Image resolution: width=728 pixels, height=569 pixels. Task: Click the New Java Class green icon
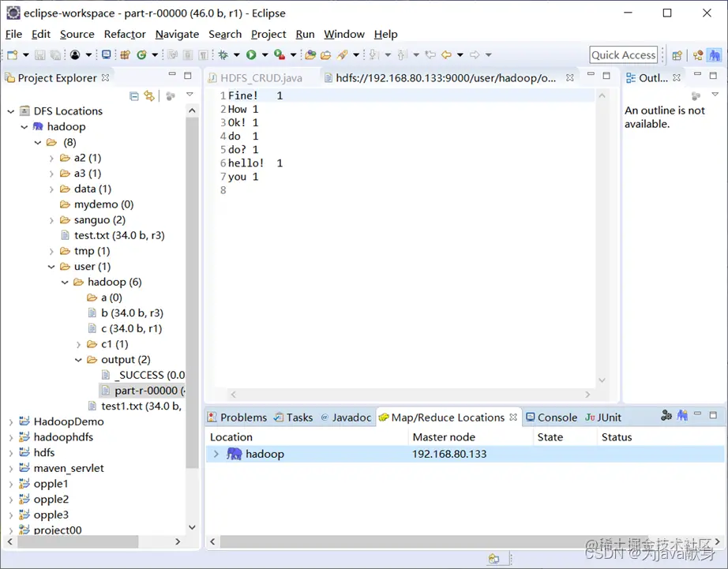coord(141,54)
